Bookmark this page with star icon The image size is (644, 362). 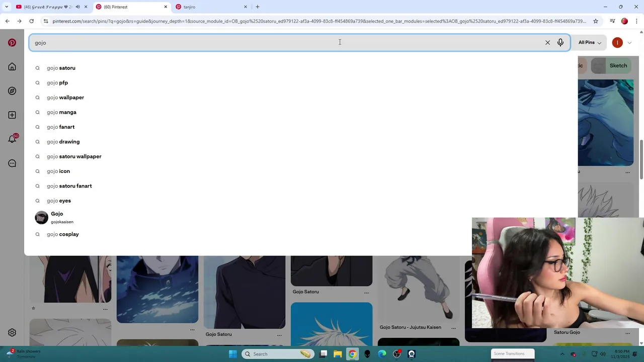(x=596, y=21)
